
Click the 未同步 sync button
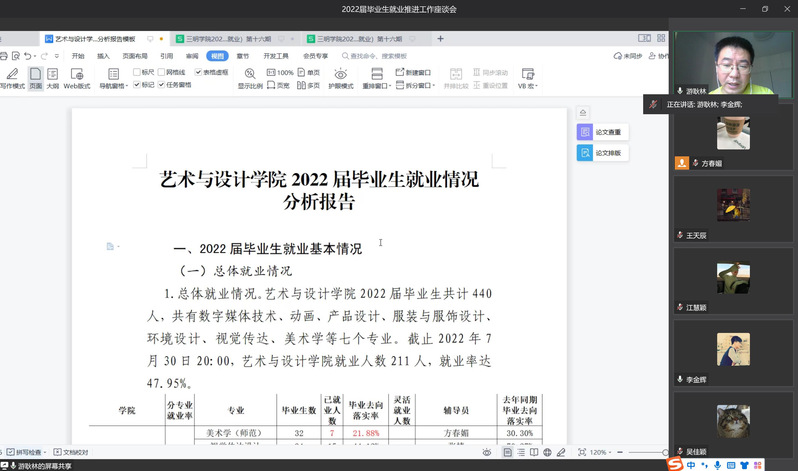point(628,56)
